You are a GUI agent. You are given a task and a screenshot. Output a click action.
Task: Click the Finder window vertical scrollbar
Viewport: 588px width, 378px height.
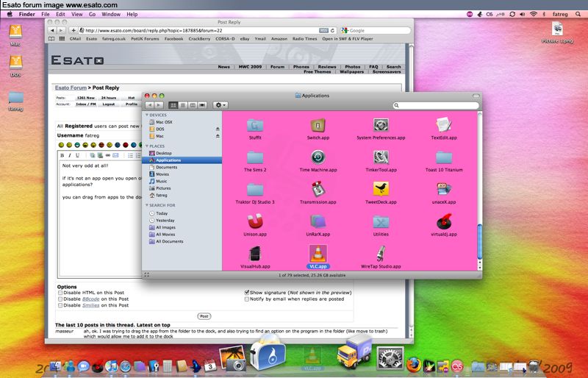(x=479, y=242)
